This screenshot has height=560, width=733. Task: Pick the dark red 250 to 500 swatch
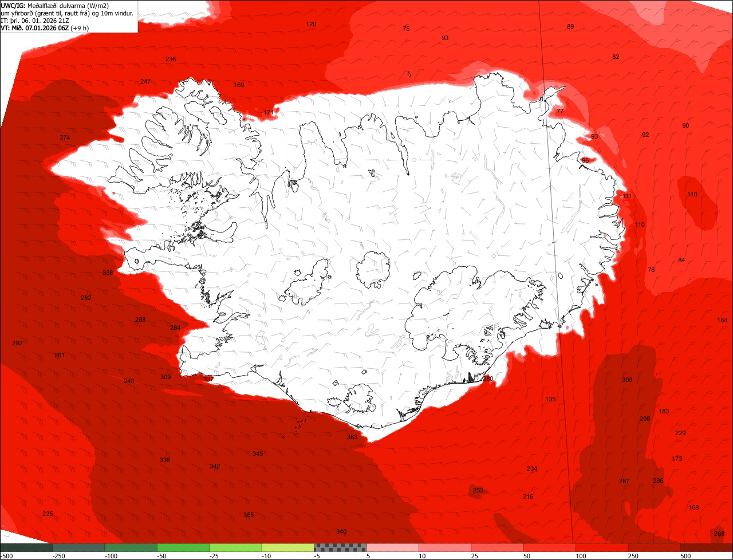point(655,548)
